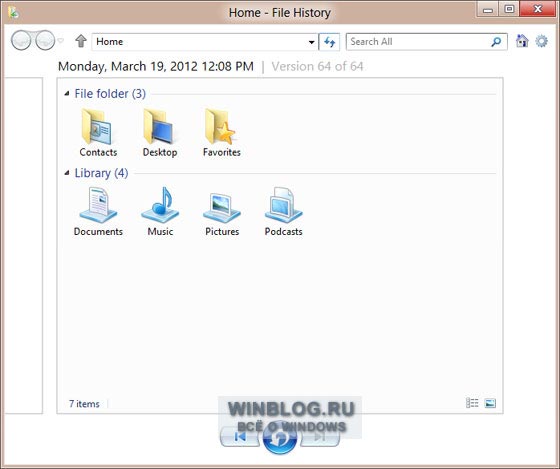Screen dimensions: 560x469
Task: Go to the previous version
Action: [240, 436]
